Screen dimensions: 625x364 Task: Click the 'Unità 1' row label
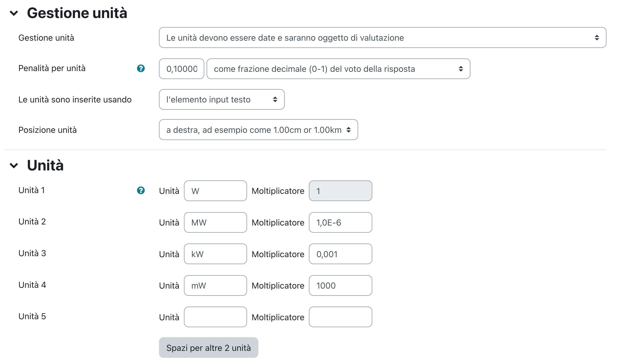(32, 190)
